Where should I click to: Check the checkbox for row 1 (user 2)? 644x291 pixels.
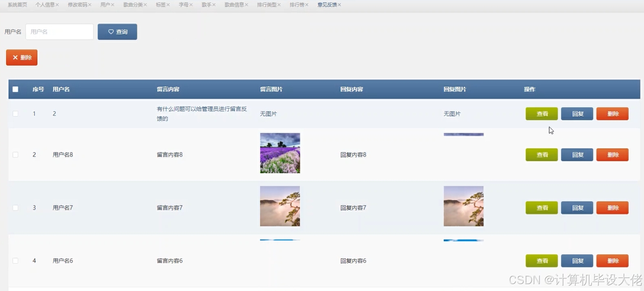point(15,114)
